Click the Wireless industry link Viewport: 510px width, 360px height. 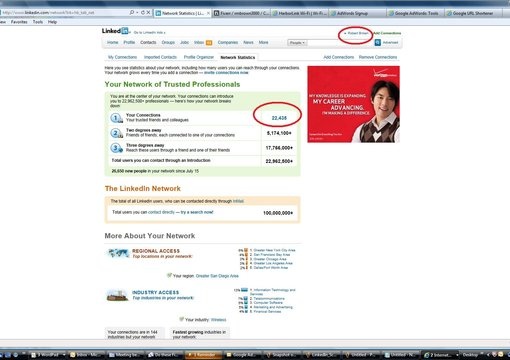point(218,320)
